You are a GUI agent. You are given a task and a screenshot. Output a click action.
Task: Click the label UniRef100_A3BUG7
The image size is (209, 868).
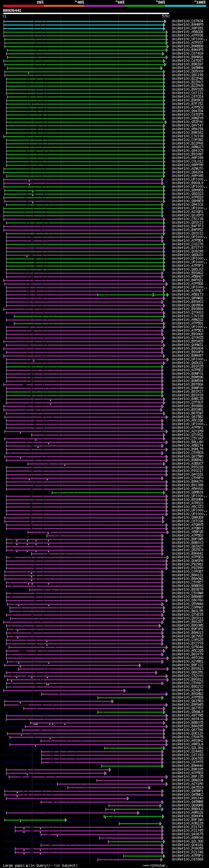(x=187, y=463)
